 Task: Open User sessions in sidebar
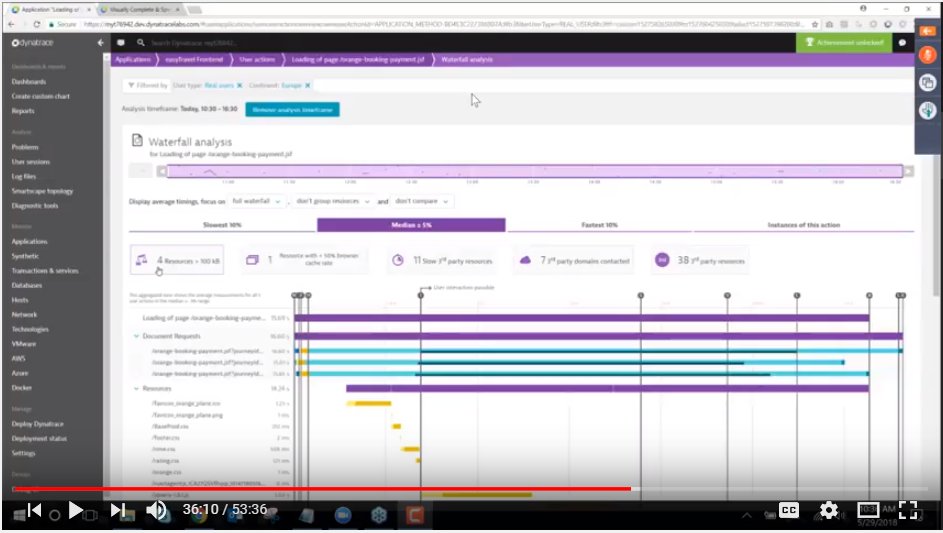pos(31,162)
